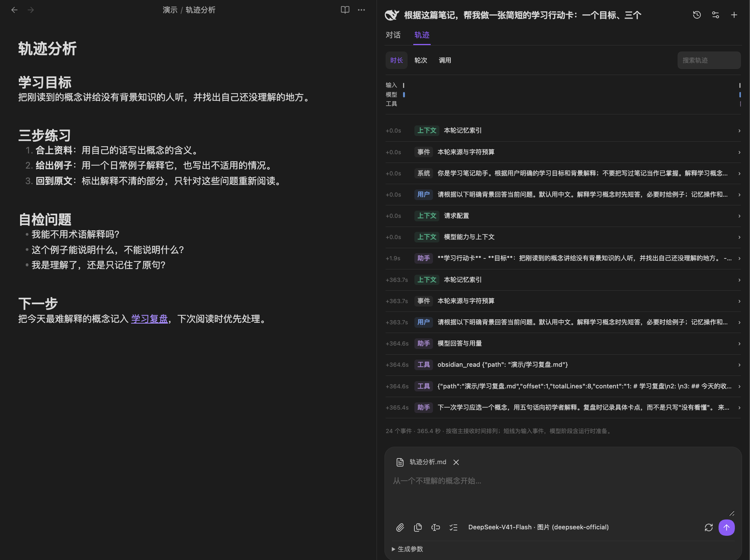Expand the 模型回答与用量 row

(x=563, y=344)
